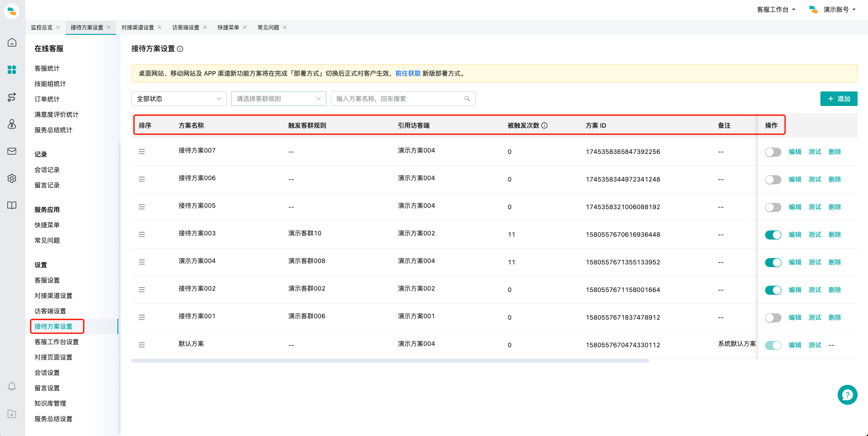The width and height of the screenshot is (868, 436).
Task: Enable the switch for 接待方案005
Action: click(x=773, y=207)
